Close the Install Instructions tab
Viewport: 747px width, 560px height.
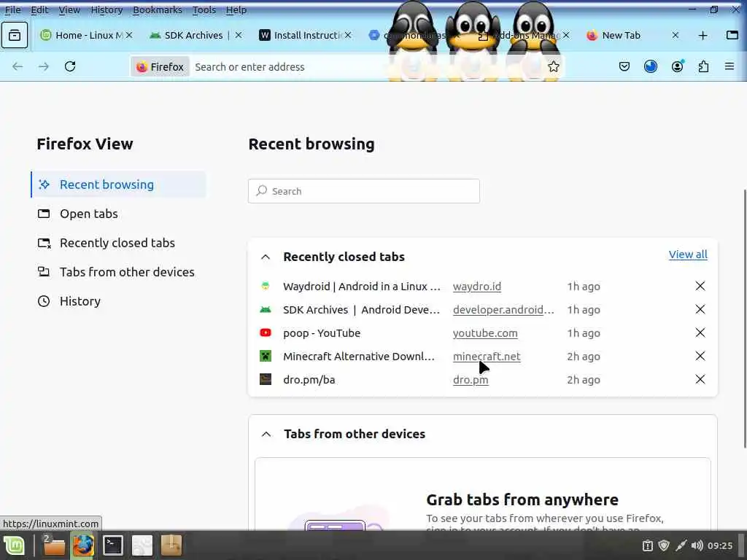[x=348, y=35]
